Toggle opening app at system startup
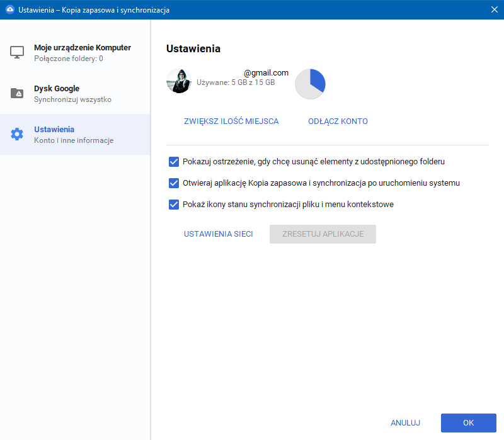This screenshot has width=504, height=440. 174,183
